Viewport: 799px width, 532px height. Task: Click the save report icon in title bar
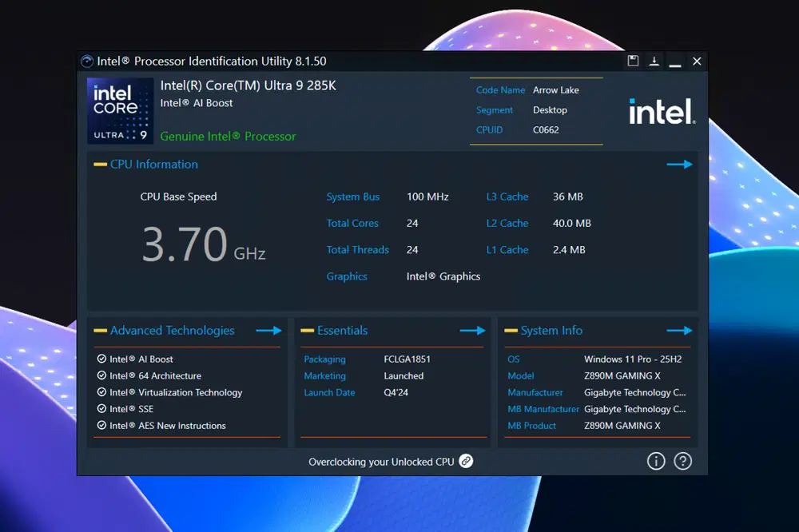pyautogui.click(x=633, y=62)
